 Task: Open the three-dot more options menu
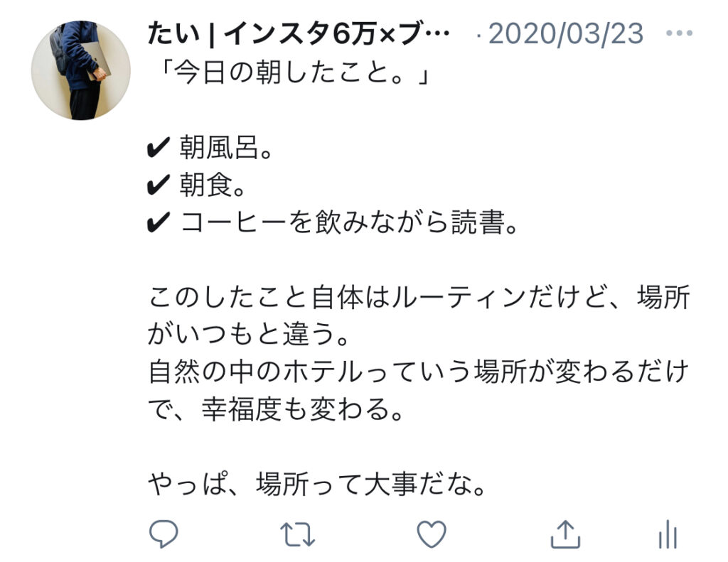click(x=679, y=33)
